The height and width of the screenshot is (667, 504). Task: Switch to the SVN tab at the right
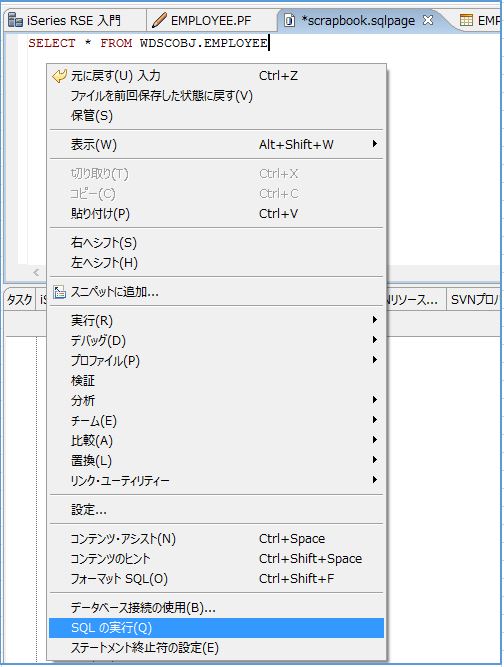473,299
